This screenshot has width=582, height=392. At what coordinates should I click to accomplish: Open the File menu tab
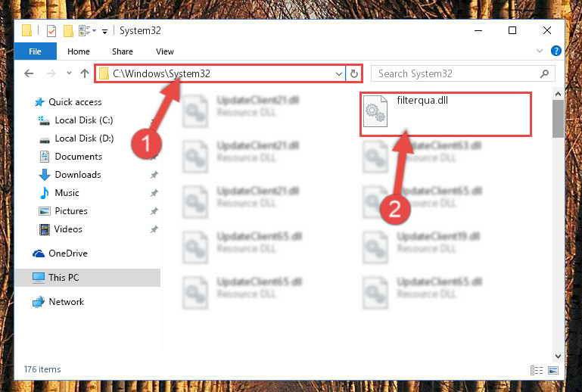click(36, 51)
